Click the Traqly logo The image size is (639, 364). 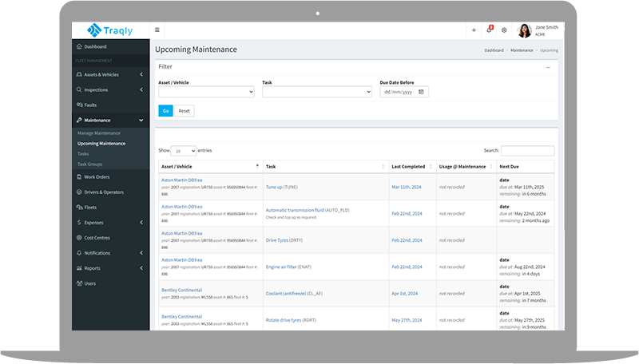pos(110,30)
